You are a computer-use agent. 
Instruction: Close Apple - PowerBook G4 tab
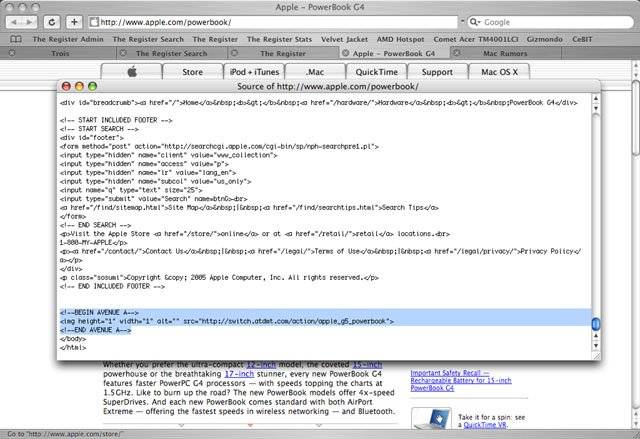point(345,53)
